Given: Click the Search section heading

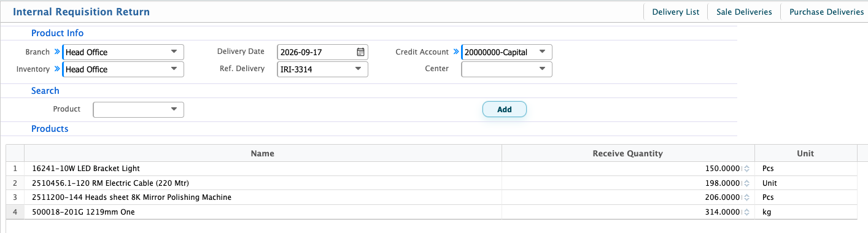Looking at the screenshot, I should [45, 91].
